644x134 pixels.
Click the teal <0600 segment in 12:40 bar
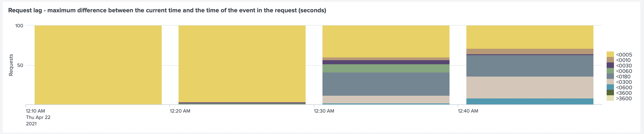point(530,101)
